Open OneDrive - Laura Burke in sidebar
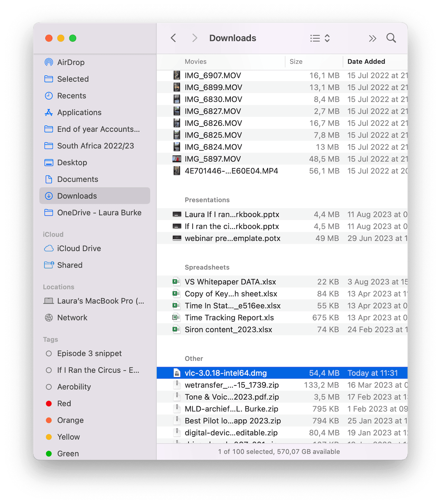441x504 pixels. (x=99, y=212)
